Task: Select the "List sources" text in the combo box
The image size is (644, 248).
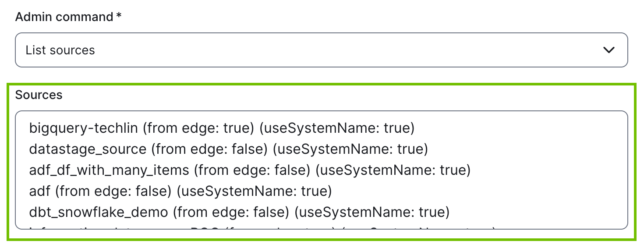Action: pyautogui.click(x=60, y=50)
